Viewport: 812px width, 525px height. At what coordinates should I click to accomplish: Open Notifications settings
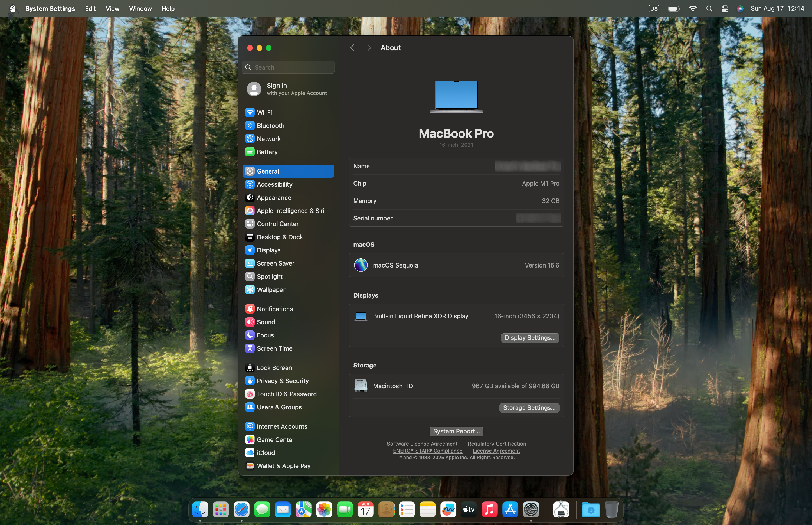tap(288, 309)
